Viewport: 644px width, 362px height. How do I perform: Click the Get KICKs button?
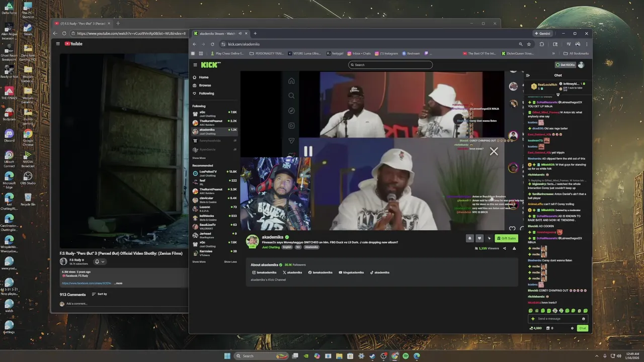[565, 65]
